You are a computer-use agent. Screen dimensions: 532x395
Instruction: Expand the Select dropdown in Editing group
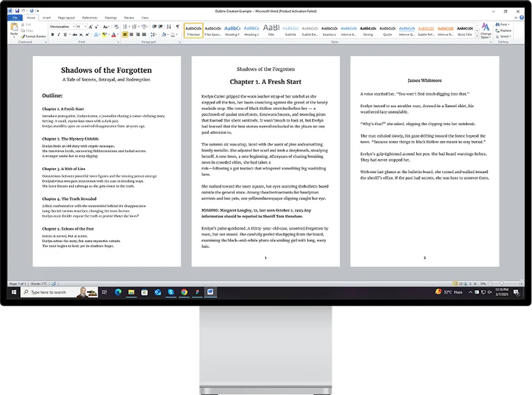pos(505,36)
